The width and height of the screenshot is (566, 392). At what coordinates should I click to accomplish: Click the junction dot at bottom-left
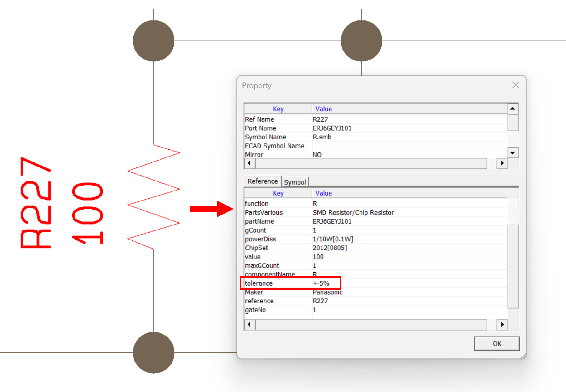153,352
